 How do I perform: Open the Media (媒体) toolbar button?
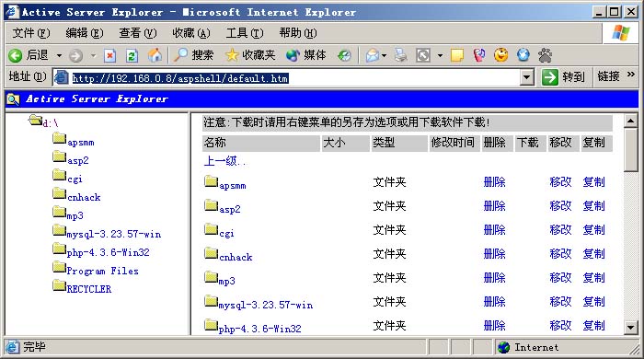[x=306, y=55]
